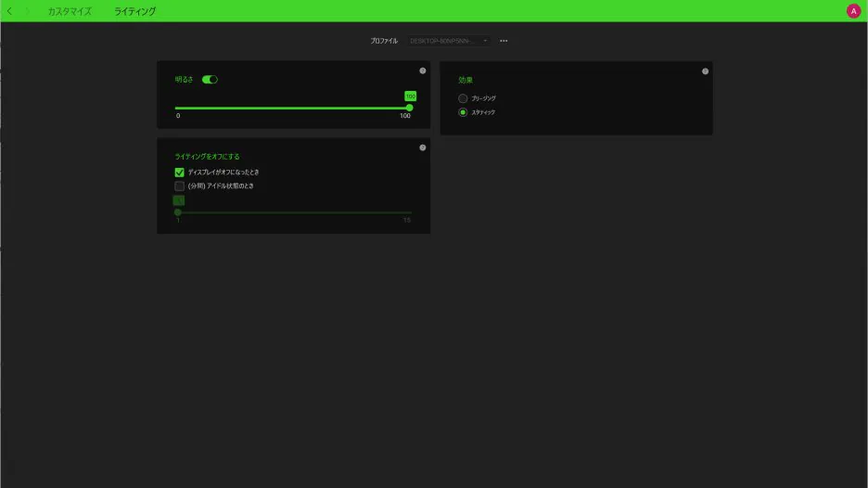
Task: Go back with the left arrow icon
Action: pyautogui.click(x=9, y=11)
